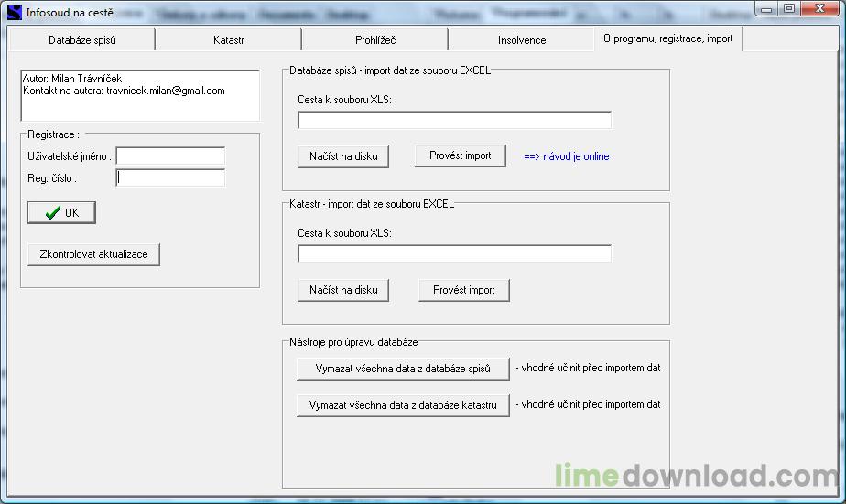Viewport: 846px width, 504px height.
Task: Click the Uživatelské jméno input field
Action: pos(170,156)
